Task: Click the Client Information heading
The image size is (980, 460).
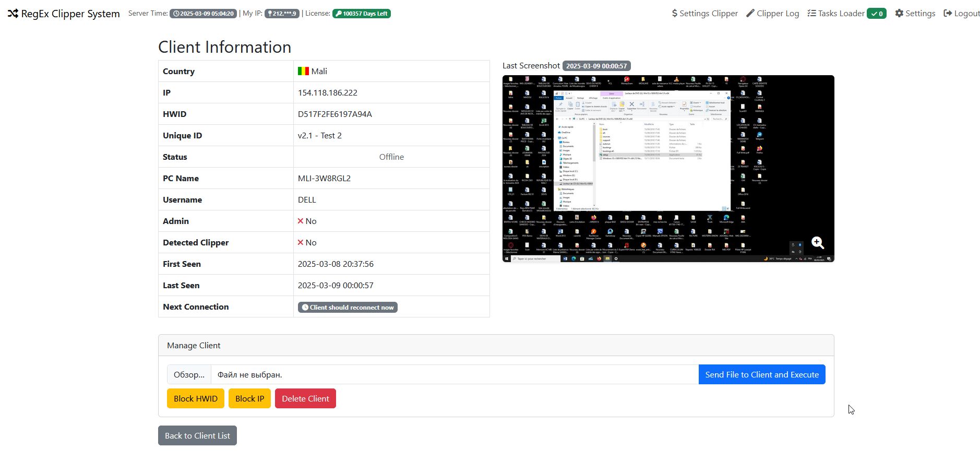Action: click(224, 47)
